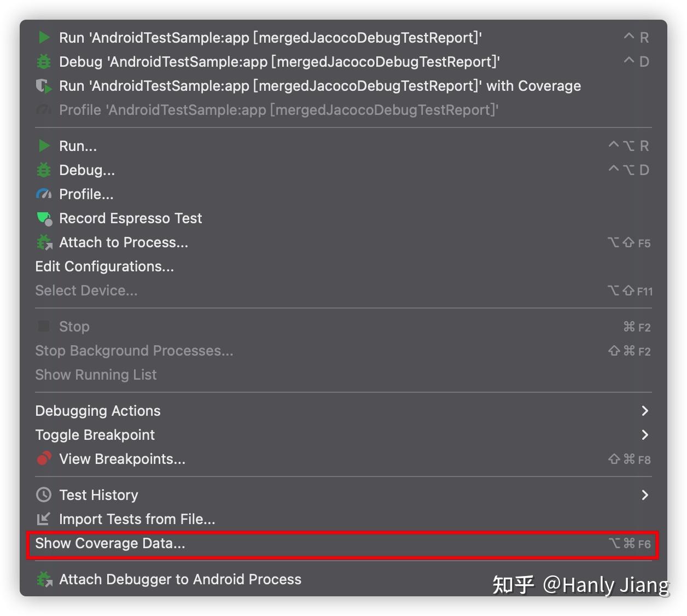Click Attach to Process... menu entry
687x616 pixels.
point(343,242)
